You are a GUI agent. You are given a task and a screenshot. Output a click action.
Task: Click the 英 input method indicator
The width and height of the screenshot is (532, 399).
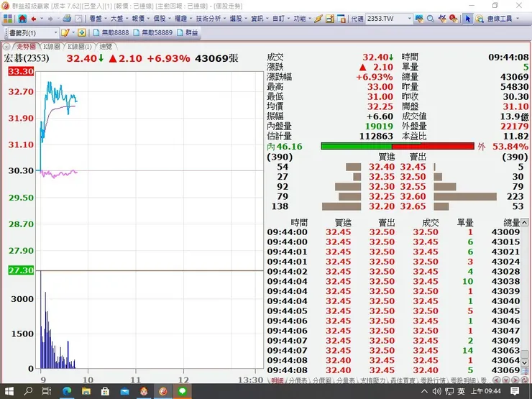point(461,392)
